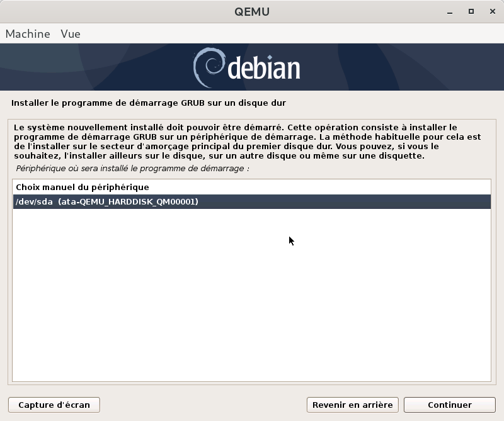This screenshot has width=504, height=421.
Task: Open the Machine menu
Action: [x=28, y=34]
